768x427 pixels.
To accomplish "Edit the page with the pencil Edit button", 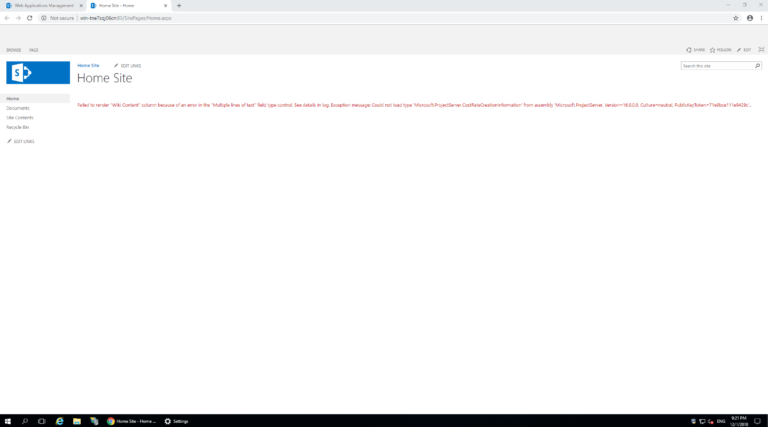I will [744, 50].
